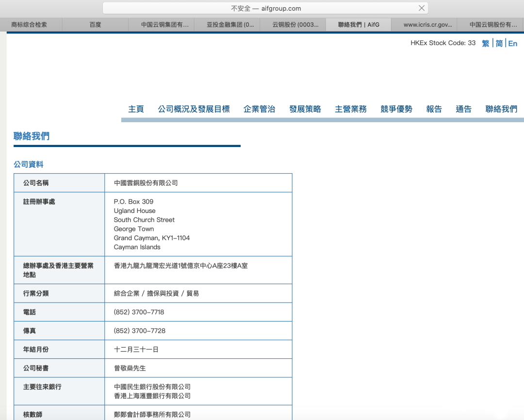The image size is (524, 420).
Task: Open the 主頁 navigation item
Action: [x=136, y=109]
